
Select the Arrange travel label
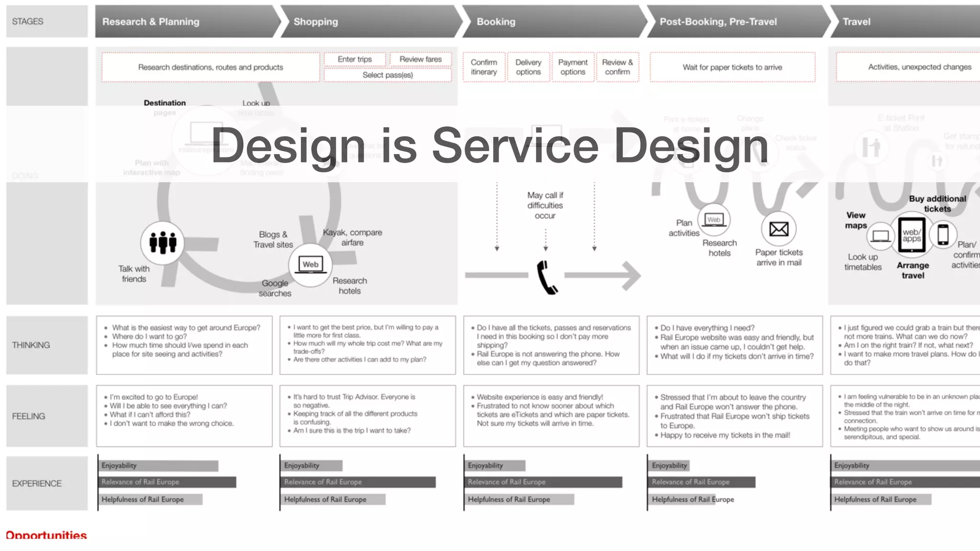(913, 270)
